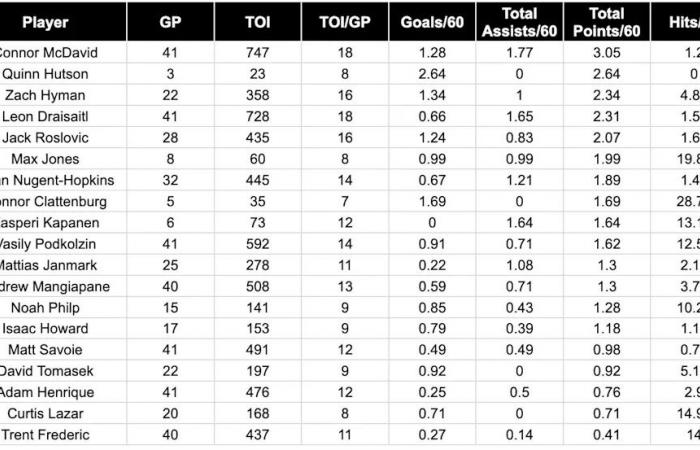700x450 pixels.
Task: Sort table by TOI column header
Action: pyautogui.click(x=257, y=22)
